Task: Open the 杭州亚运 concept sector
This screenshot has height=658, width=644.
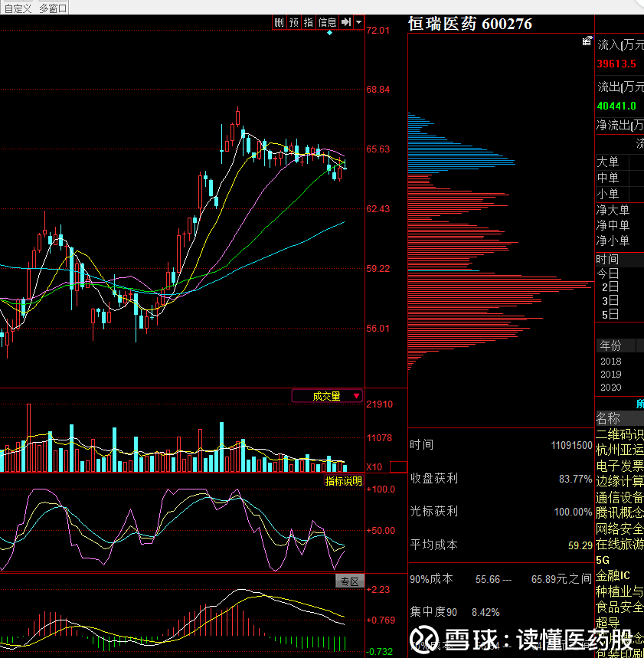Action: coord(619,450)
